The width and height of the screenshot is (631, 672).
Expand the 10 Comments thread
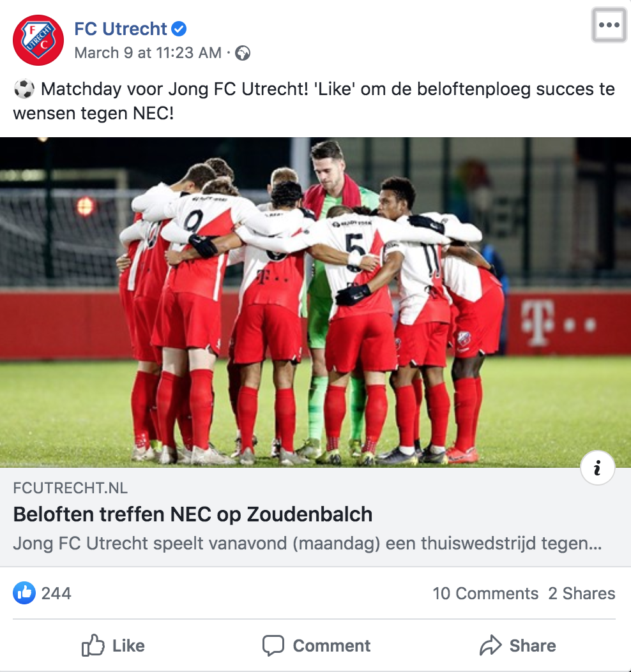tap(485, 593)
